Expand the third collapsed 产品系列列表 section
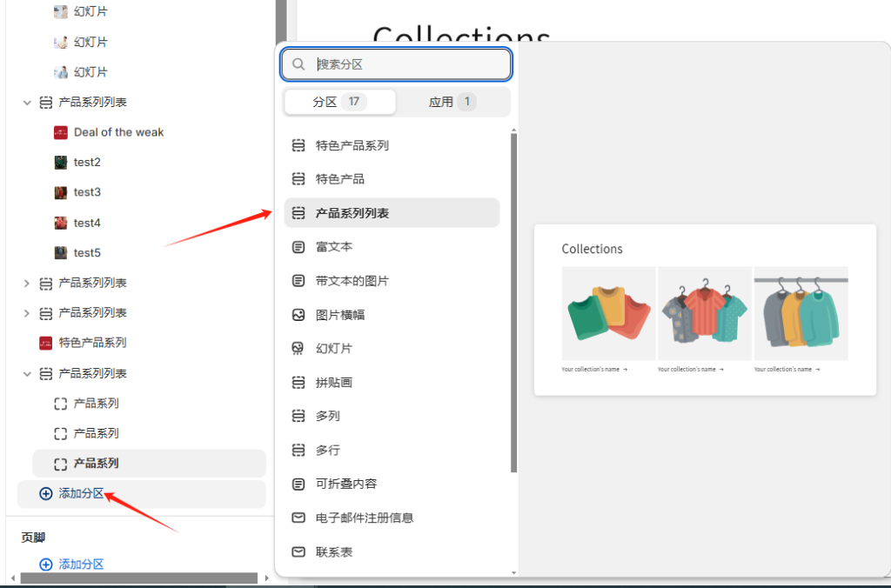The image size is (891, 588). click(27, 313)
